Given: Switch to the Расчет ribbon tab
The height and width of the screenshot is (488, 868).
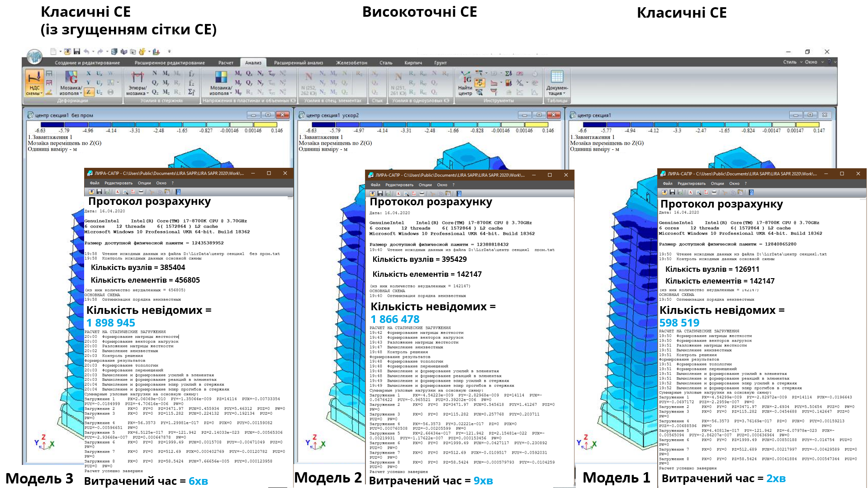Looking at the screenshot, I should coord(226,63).
